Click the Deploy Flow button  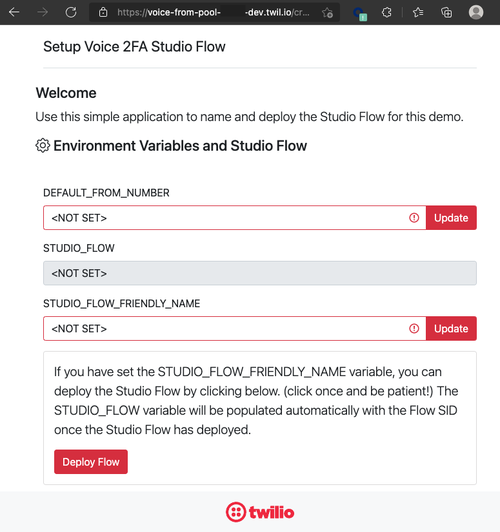91,462
